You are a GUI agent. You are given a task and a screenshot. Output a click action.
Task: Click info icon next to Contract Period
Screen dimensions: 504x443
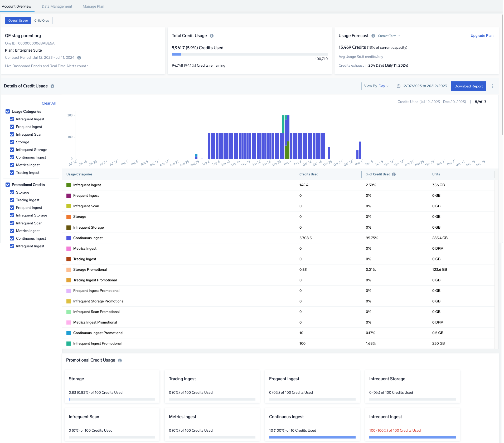pos(79,58)
